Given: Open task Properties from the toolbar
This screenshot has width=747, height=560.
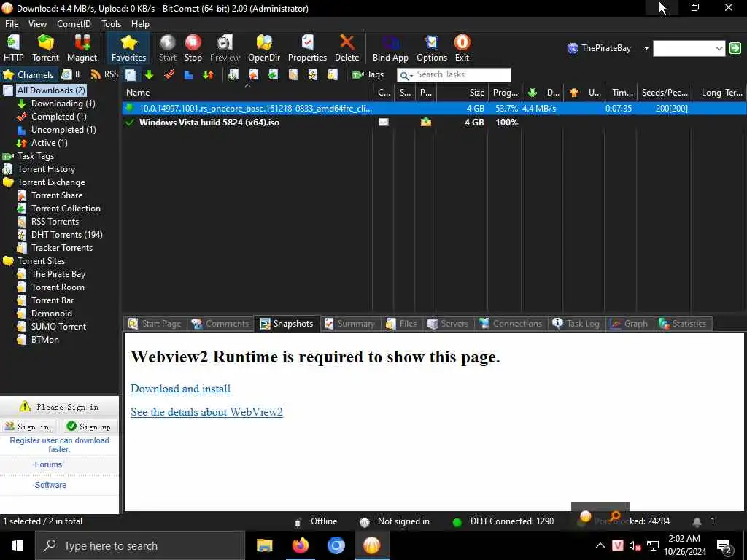Looking at the screenshot, I should 307,48.
